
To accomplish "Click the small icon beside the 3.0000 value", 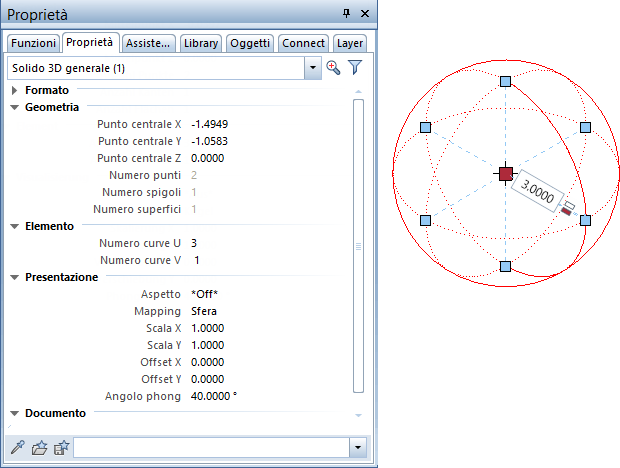I will (x=567, y=208).
